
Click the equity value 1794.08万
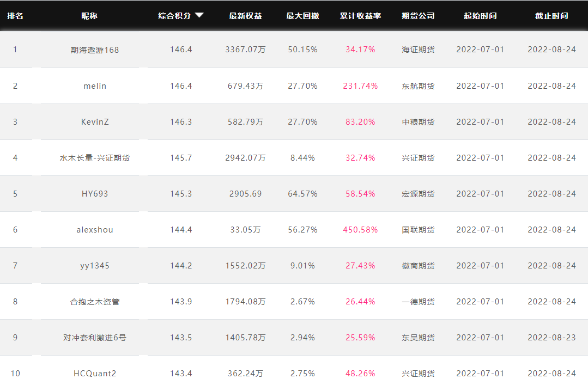point(246,302)
